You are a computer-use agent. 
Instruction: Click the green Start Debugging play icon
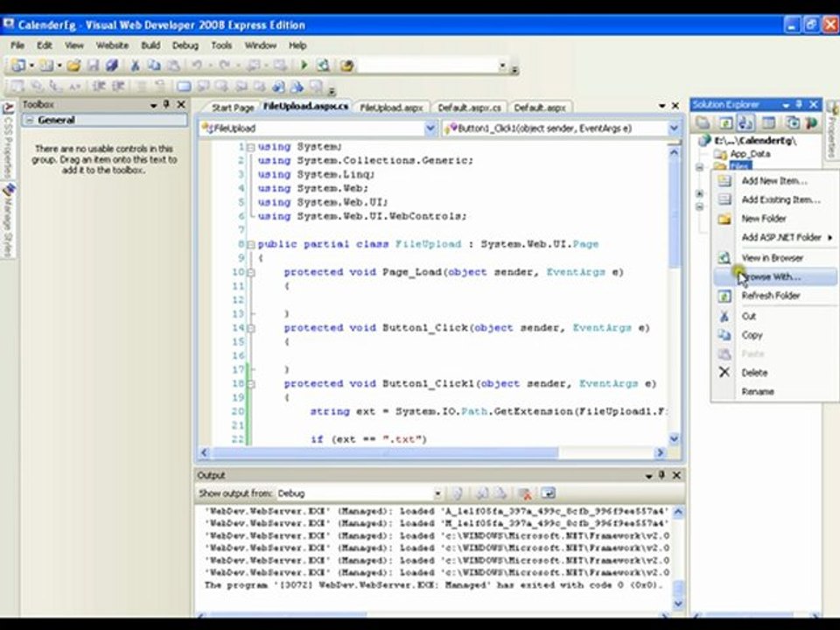tap(304, 66)
